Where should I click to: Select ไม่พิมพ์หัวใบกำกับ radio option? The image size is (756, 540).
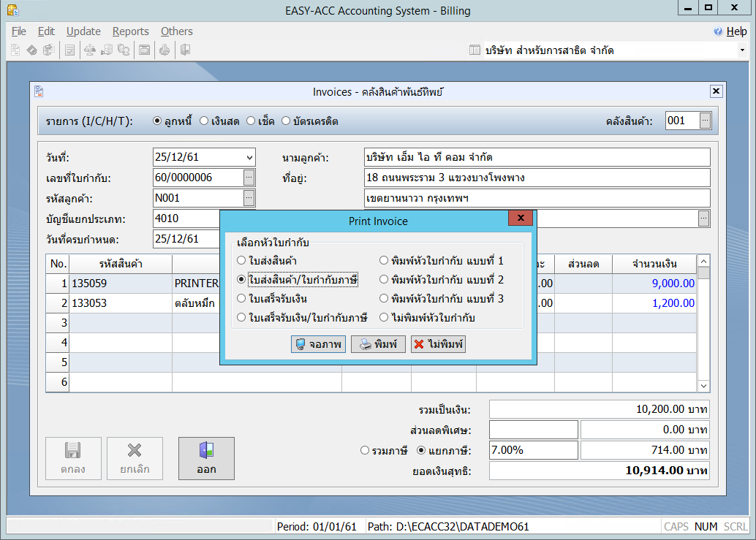tap(384, 317)
